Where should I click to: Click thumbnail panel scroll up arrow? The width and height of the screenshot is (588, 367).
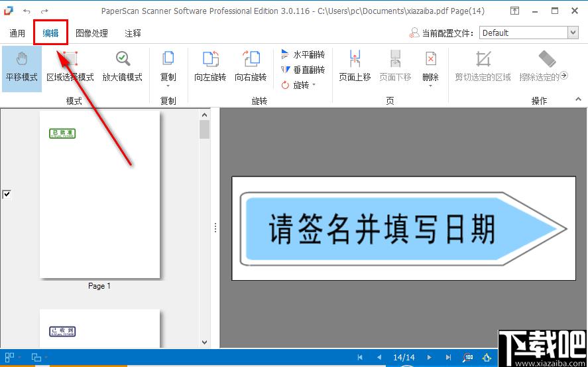point(204,115)
